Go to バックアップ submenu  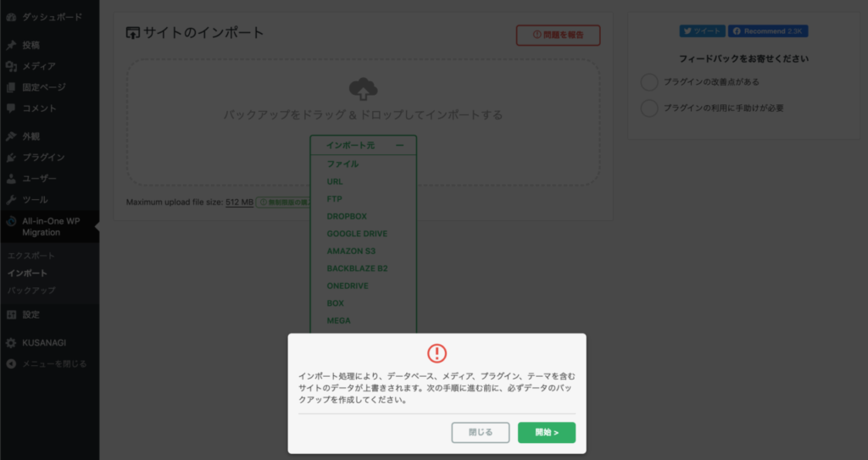[x=31, y=290]
